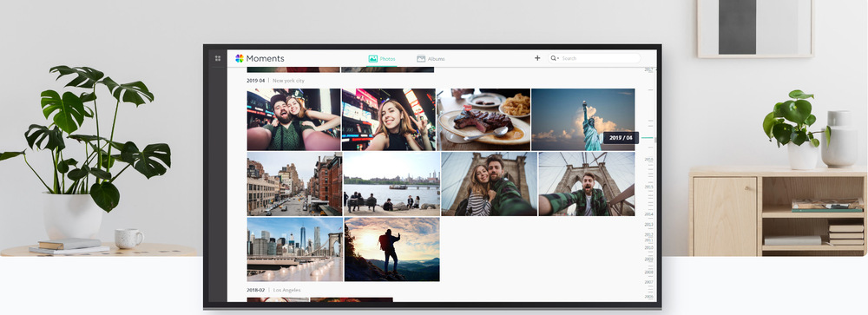Open the Manhattan skyline waterfront photo
This screenshot has height=315, width=868.
click(x=294, y=249)
